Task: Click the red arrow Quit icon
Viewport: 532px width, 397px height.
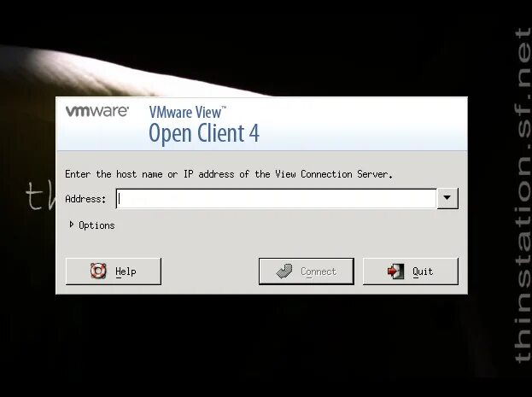Action: pyautogui.click(x=395, y=271)
